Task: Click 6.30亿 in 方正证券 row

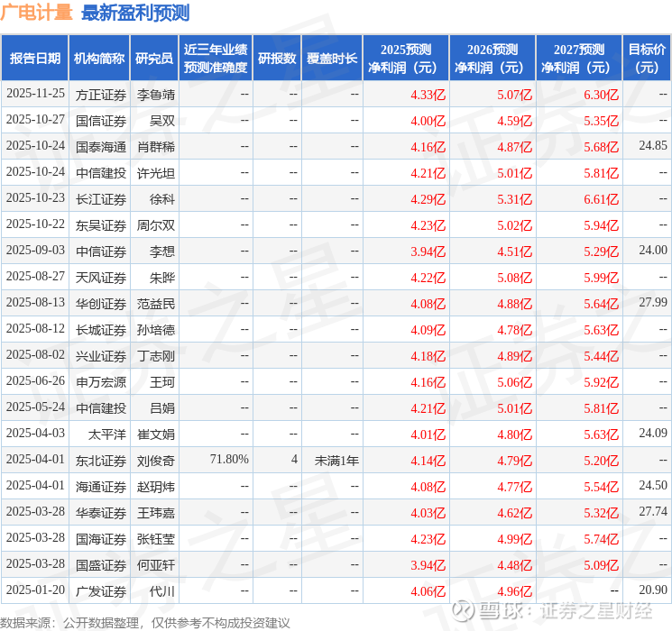Action: click(601, 95)
